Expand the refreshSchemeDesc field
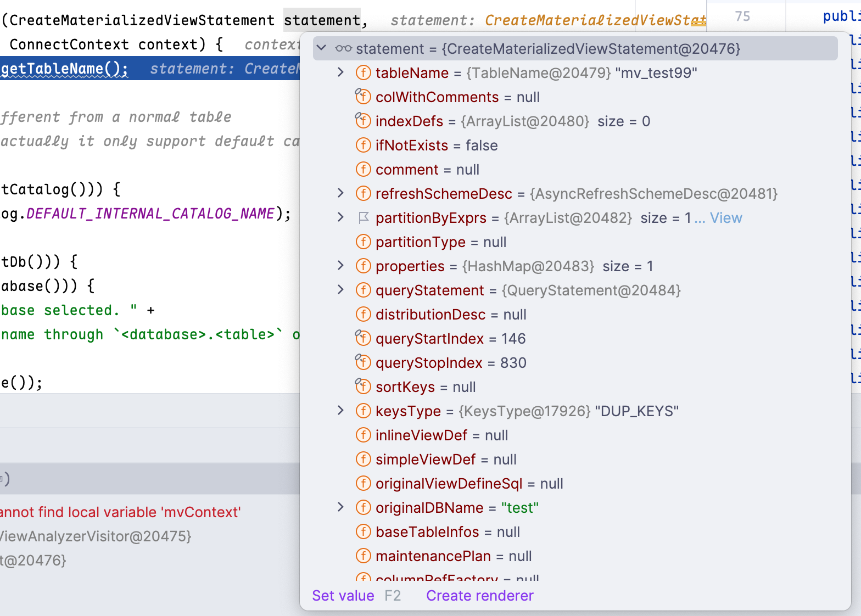Viewport: 861px width, 616px height. 340,193
